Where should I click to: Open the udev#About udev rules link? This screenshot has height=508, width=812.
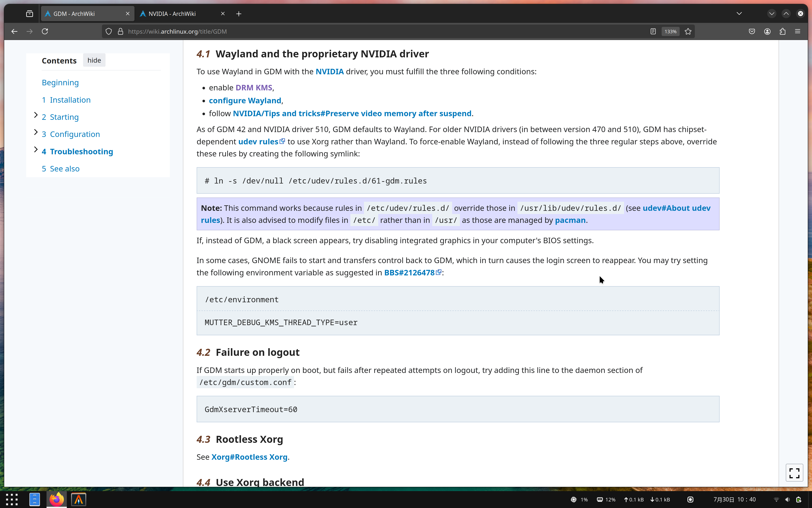(676, 208)
